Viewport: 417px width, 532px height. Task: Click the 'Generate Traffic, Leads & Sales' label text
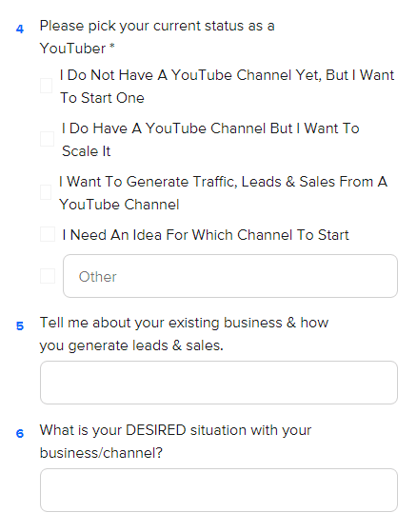(223, 193)
